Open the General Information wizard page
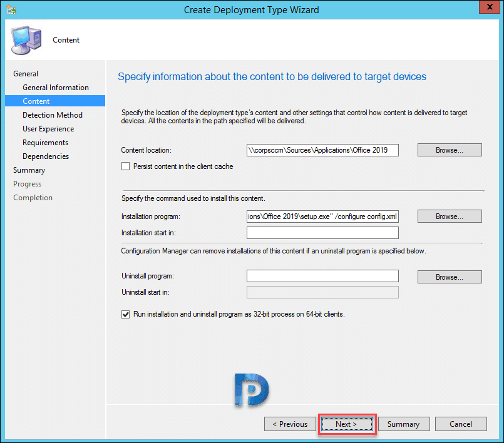This screenshot has height=443, width=504. pos(56,88)
